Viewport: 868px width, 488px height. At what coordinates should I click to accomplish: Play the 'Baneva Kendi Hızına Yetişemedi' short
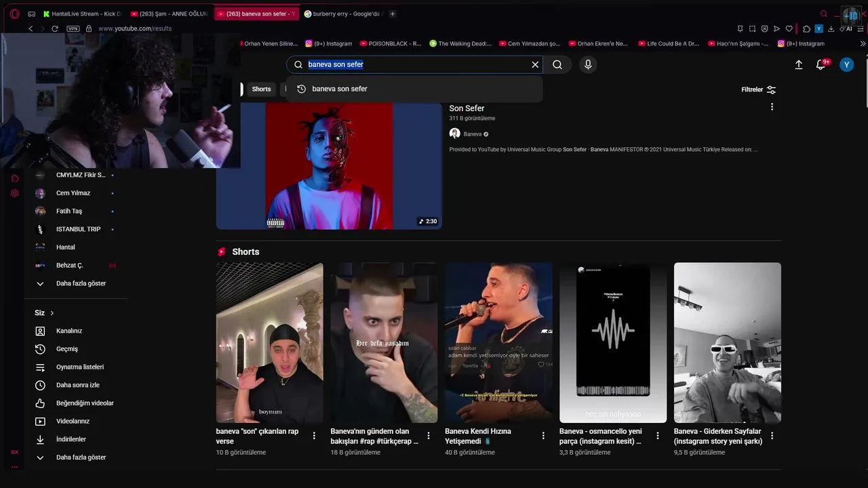click(498, 343)
